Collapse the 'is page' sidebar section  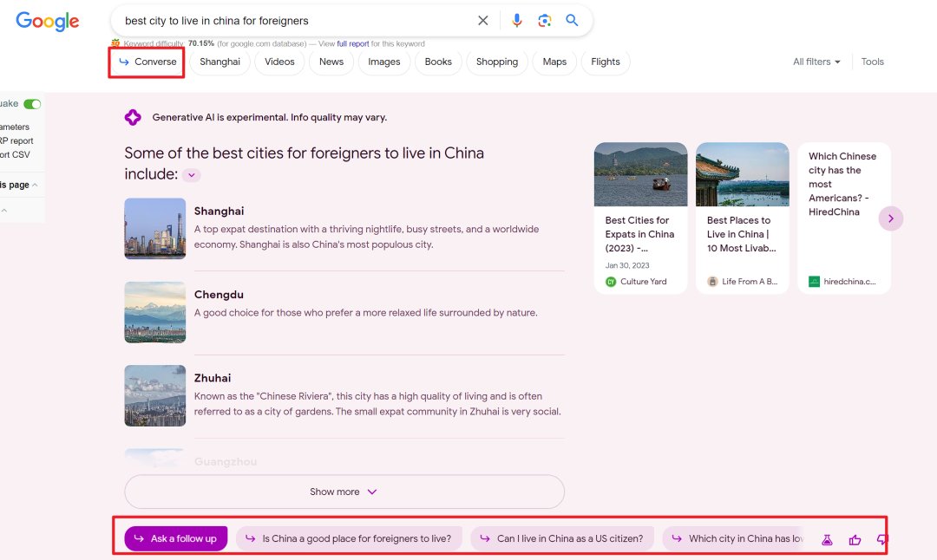35,185
